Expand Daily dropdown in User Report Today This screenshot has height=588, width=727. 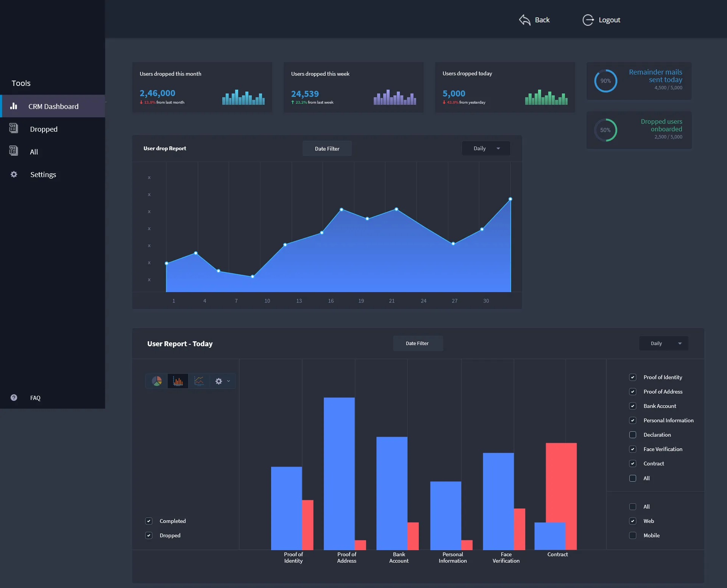coord(664,344)
